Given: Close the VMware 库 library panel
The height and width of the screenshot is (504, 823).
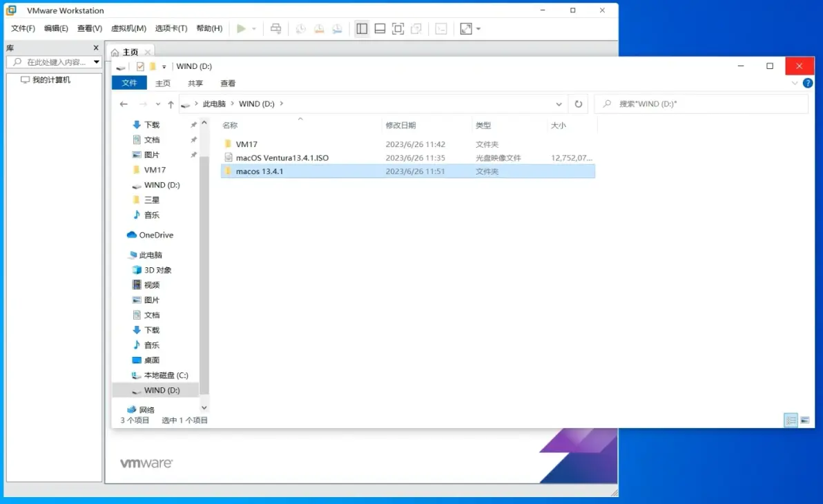Looking at the screenshot, I should point(96,48).
